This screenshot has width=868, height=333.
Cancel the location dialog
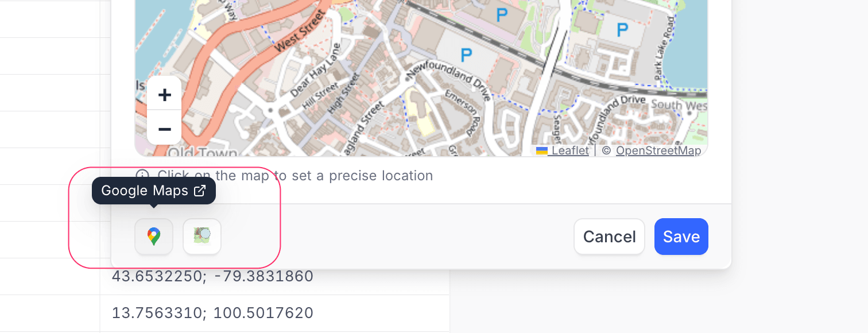609,237
